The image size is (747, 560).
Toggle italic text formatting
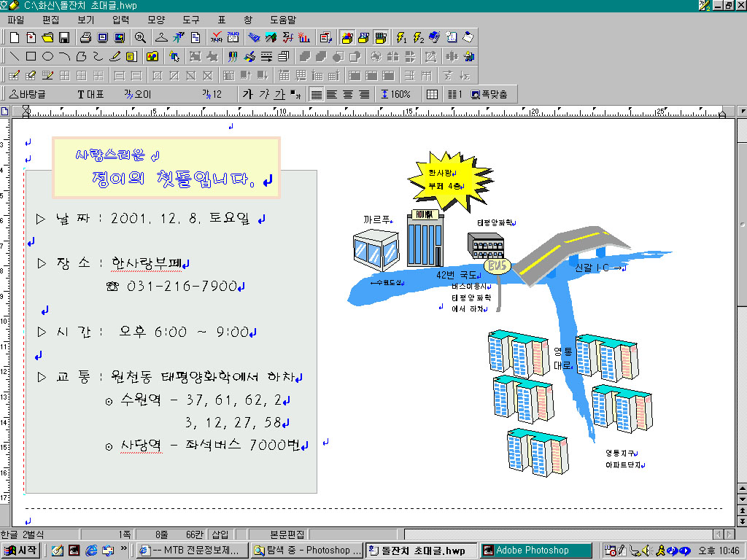tap(263, 94)
